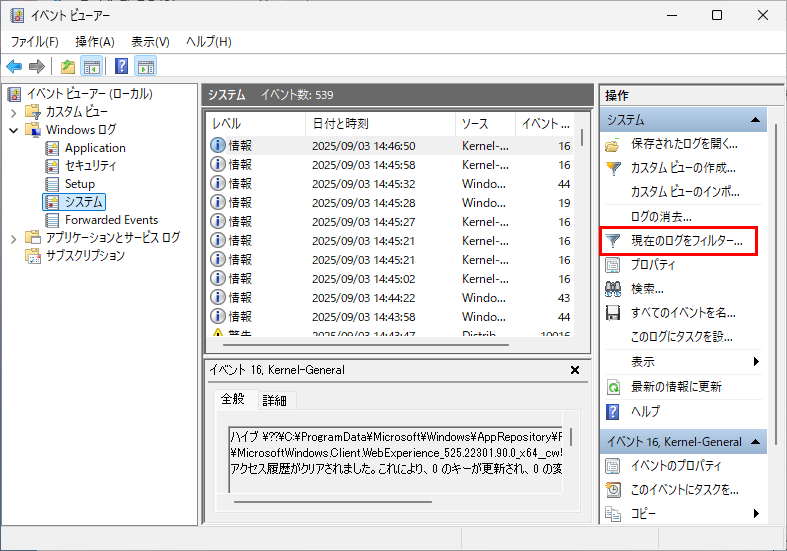Select the event at 14:45:28

[x=390, y=203]
